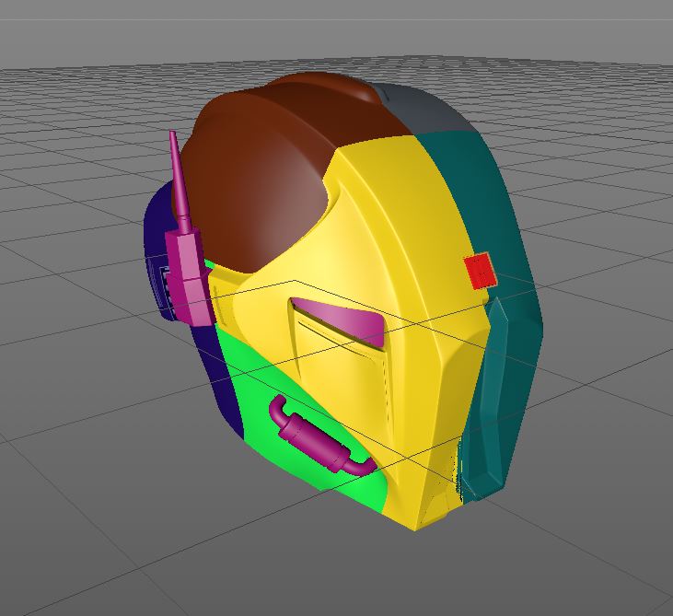This screenshot has height=616, width=673.
Task: Select the yellow forehead faceplate
Action: 387,202
